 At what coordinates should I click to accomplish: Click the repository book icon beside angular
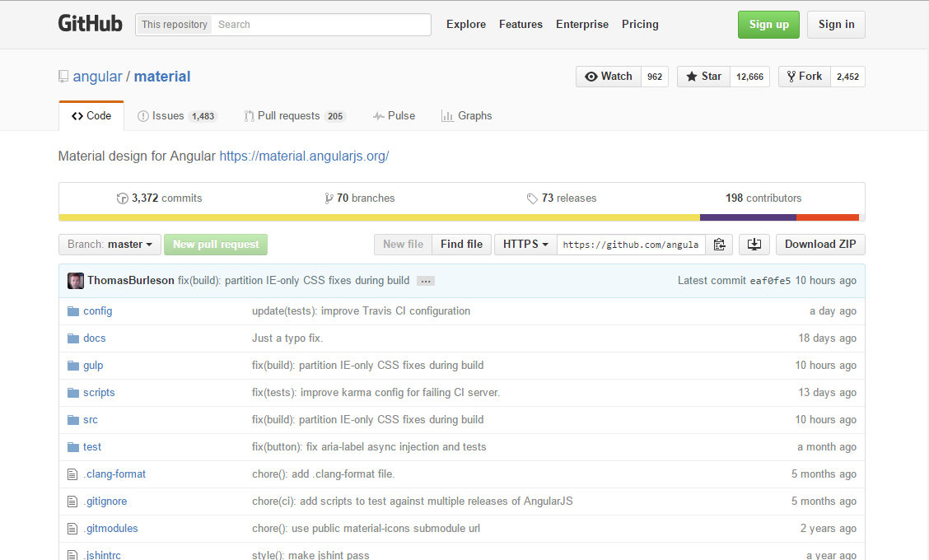tap(63, 77)
